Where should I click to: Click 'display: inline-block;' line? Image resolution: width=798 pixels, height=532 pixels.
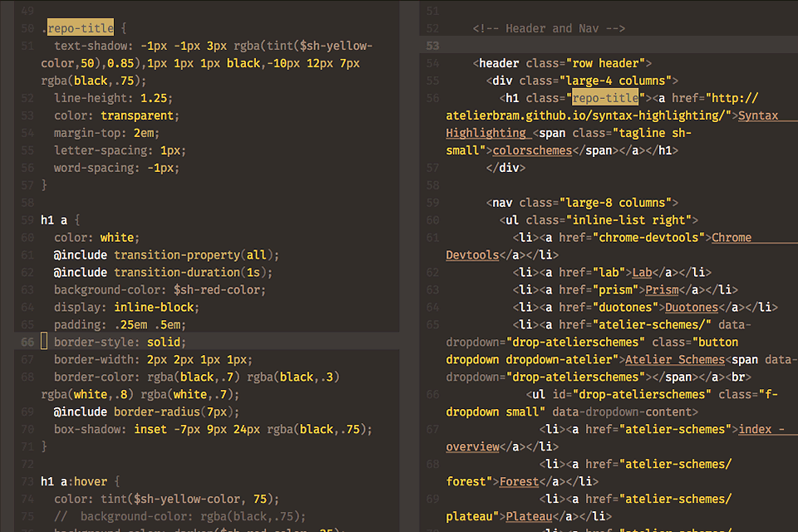(x=126, y=307)
